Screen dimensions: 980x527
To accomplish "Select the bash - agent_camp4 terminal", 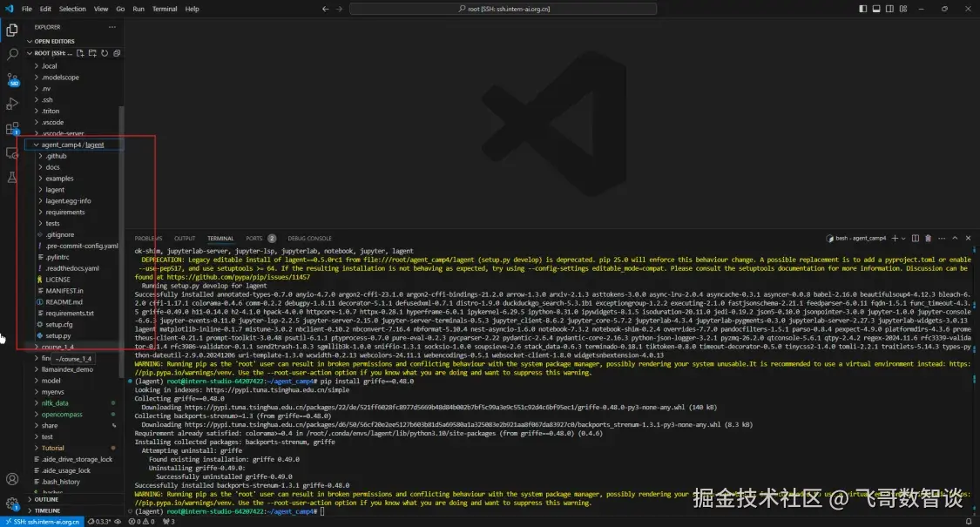I will tap(857, 238).
